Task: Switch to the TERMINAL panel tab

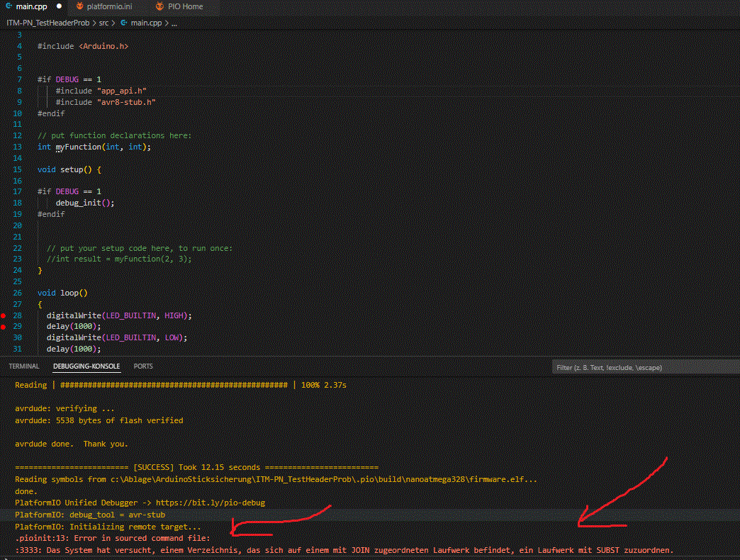Action: 24,366
